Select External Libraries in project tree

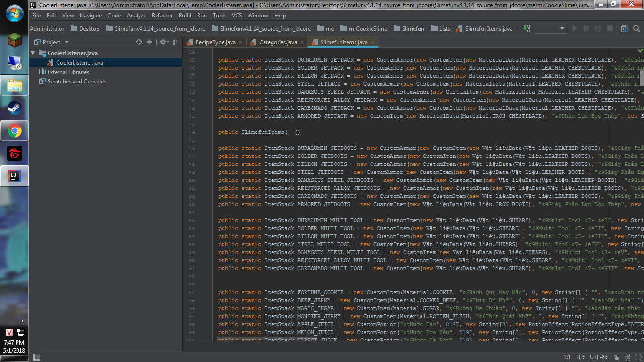click(68, 72)
